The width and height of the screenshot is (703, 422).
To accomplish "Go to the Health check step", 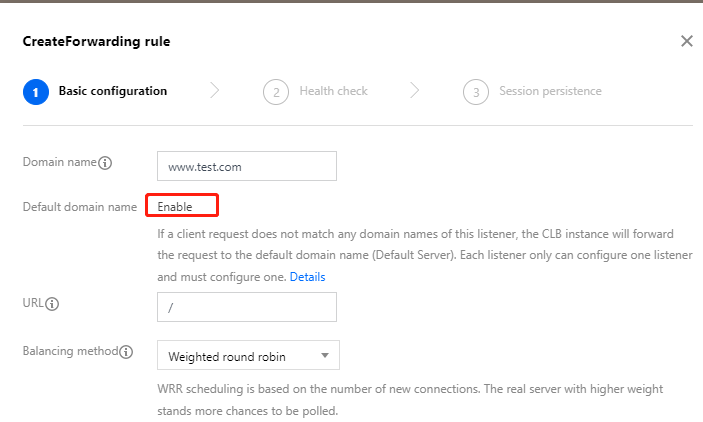I will pos(333,91).
